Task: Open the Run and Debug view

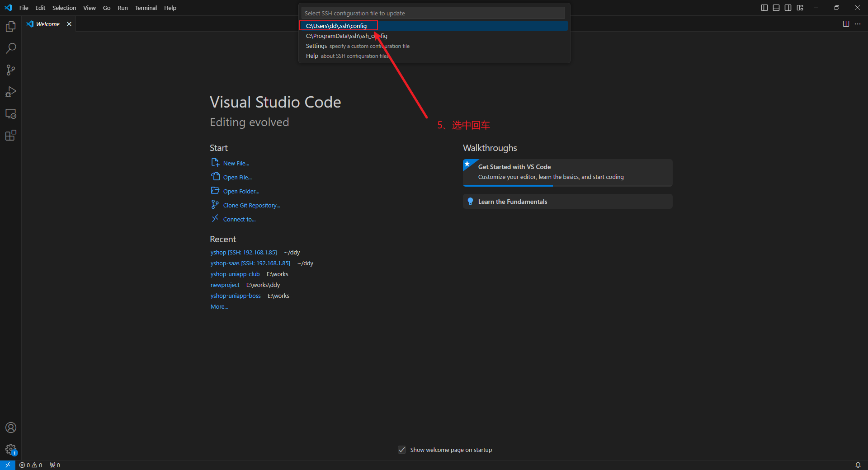Action: [x=11, y=92]
